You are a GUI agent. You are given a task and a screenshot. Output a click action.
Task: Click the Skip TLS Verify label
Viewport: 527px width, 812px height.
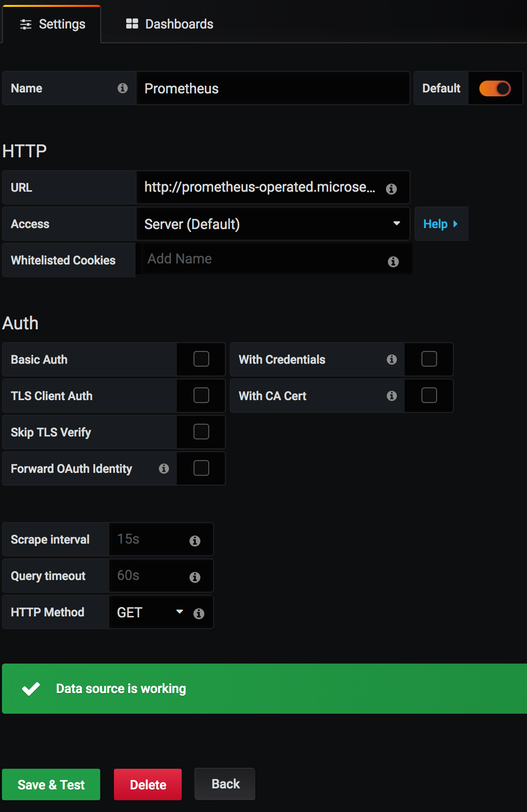click(51, 433)
